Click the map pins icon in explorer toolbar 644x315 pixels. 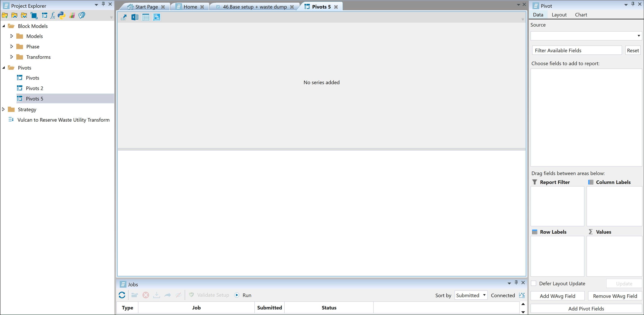click(82, 15)
